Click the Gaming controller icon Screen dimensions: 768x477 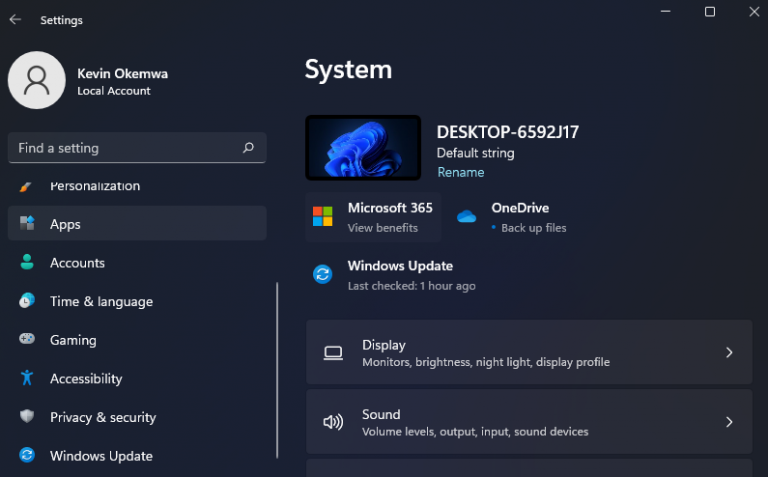pos(27,338)
